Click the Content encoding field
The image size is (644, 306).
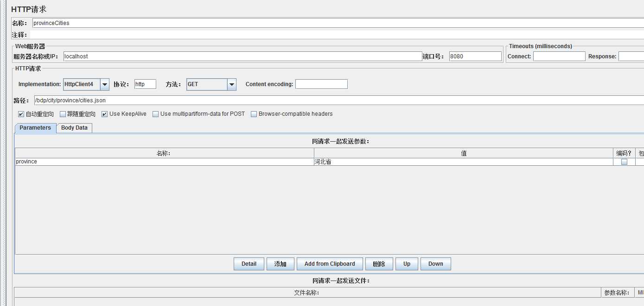click(321, 84)
